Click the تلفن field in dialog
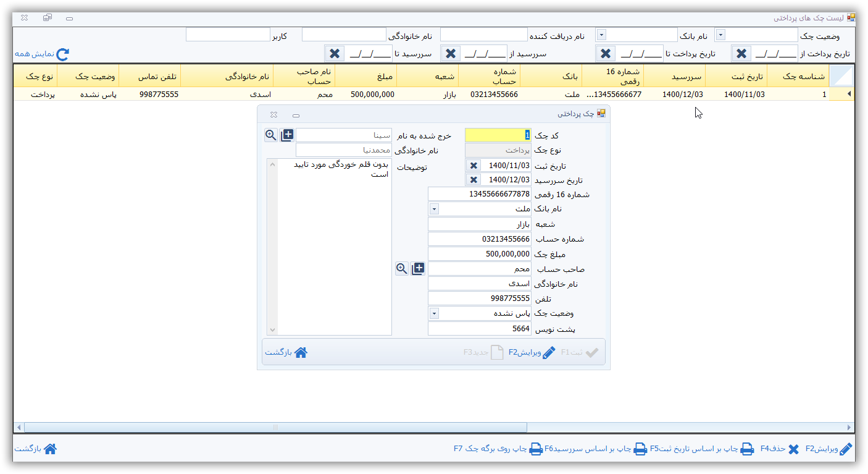 479,298
